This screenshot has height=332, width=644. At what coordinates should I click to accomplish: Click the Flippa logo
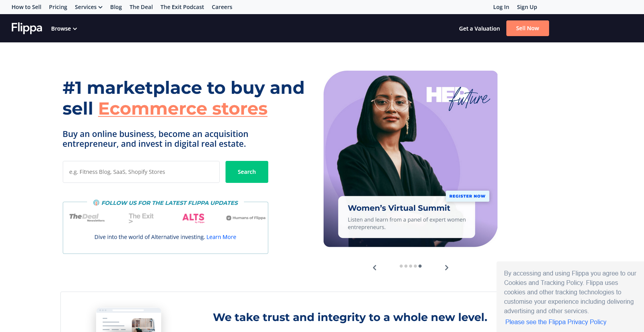click(x=27, y=28)
